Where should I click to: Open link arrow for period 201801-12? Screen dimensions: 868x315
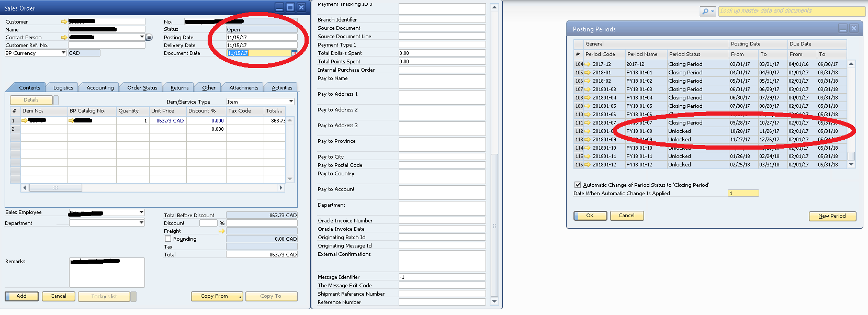(x=588, y=165)
